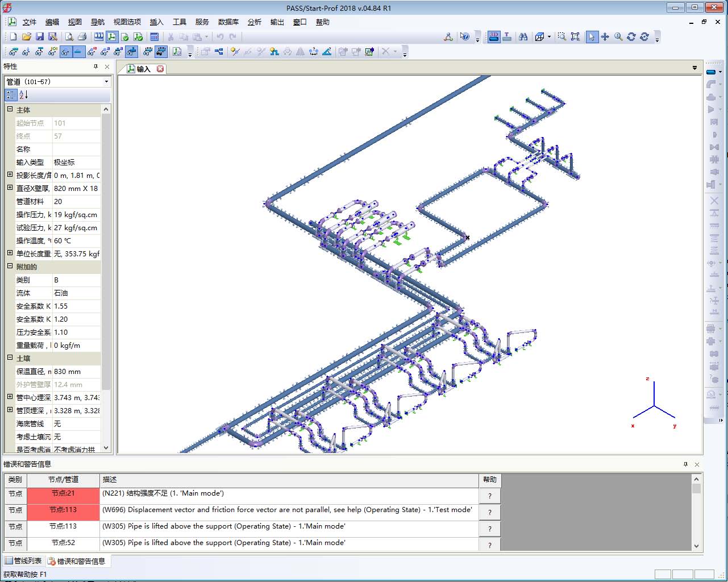The image size is (728, 582).
Task: Select the Pan move tool
Action: pos(605,36)
